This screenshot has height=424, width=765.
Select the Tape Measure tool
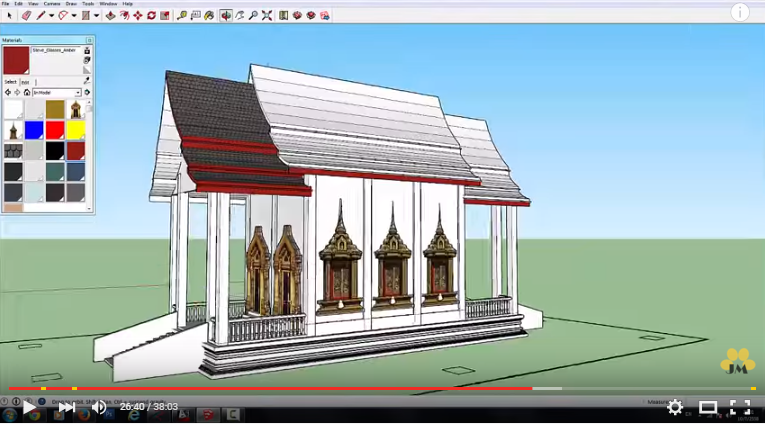pyautogui.click(x=181, y=16)
